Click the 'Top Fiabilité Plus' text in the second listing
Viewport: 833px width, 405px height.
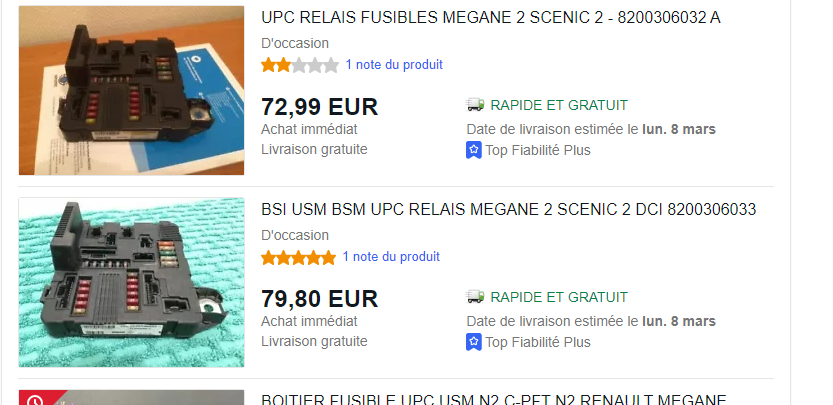tap(538, 342)
